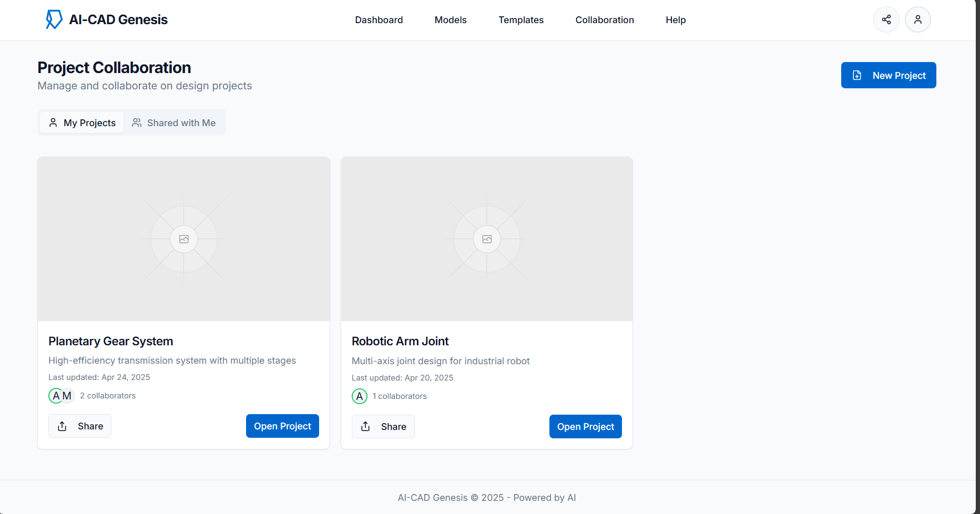Click collaborator avatar A on Robotic Arm Joint
Viewport: 980px width, 514px height.
tap(360, 396)
